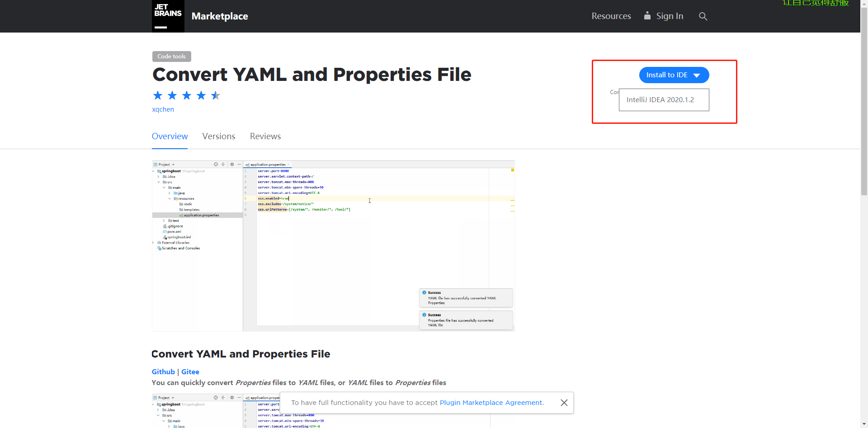Expand the test folder in the project tree
Screen dimensions: 868x428
coord(164,221)
